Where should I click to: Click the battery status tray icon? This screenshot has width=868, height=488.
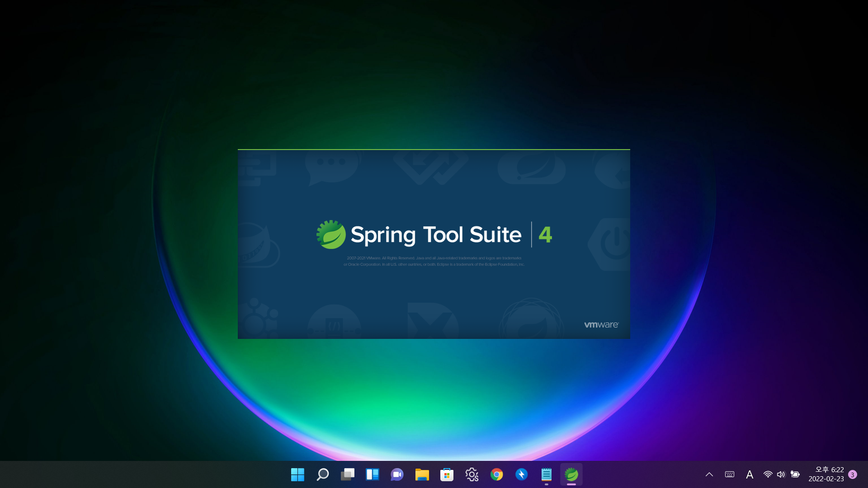click(795, 474)
